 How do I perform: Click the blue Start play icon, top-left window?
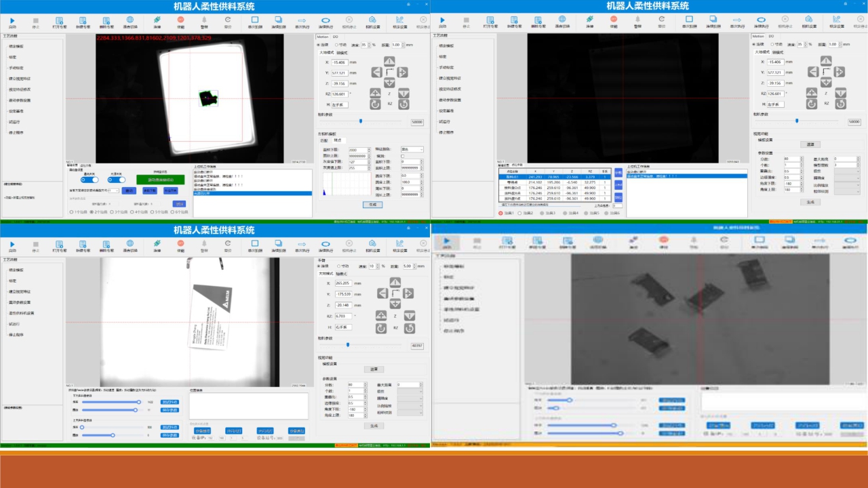click(12, 20)
